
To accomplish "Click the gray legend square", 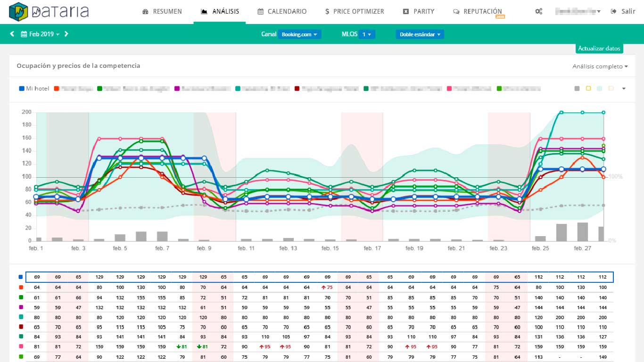I will click(x=577, y=89).
